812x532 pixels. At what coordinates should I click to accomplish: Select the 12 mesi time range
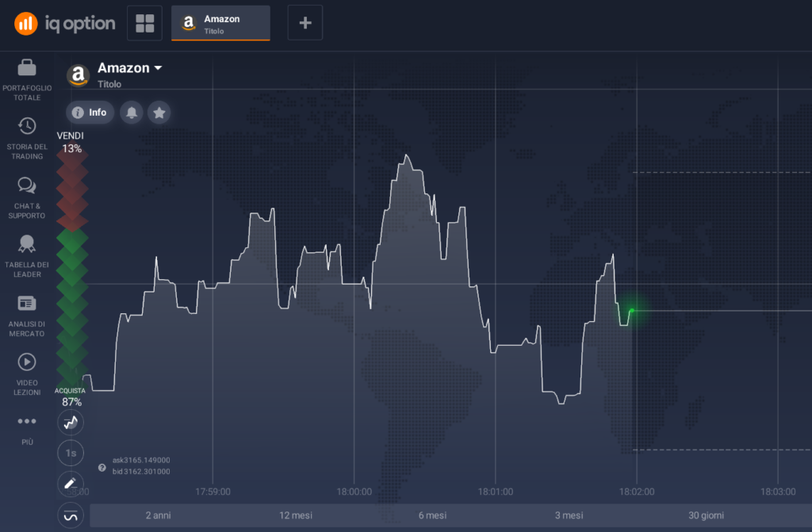296,515
